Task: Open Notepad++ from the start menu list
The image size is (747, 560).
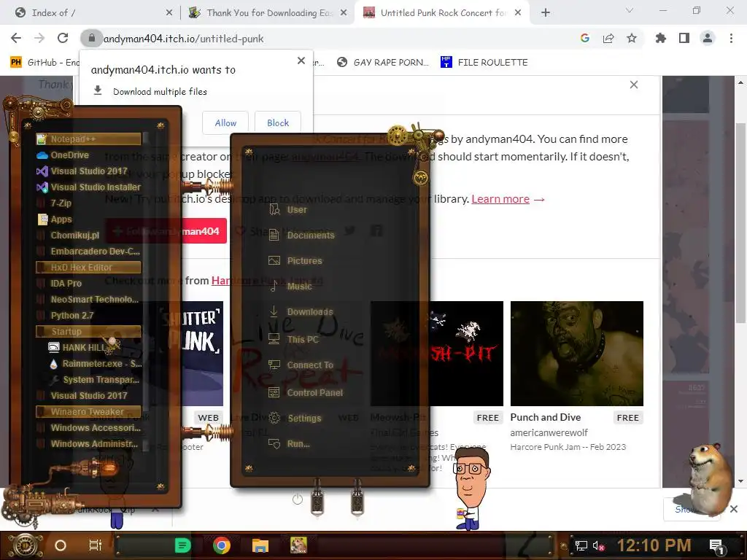Action: click(88, 139)
